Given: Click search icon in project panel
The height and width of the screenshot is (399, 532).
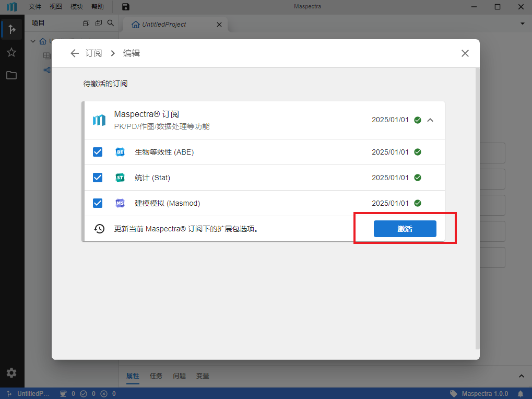Looking at the screenshot, I should (x=111, y=23).
